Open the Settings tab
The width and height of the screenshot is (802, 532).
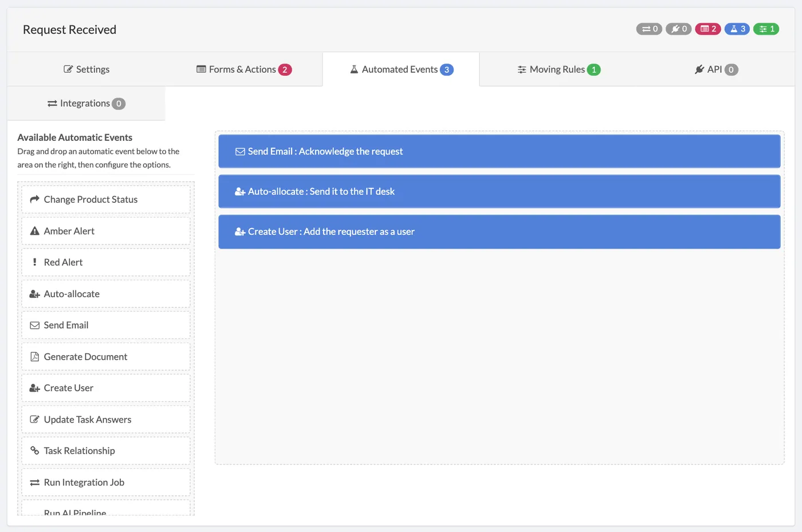(x=87, y=69)
